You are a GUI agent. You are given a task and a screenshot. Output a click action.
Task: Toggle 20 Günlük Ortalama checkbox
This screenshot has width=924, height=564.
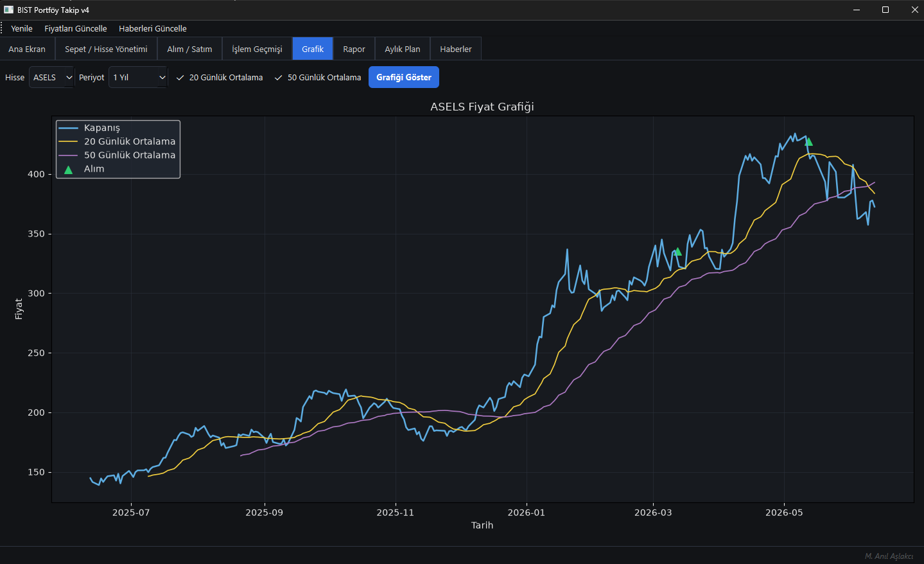coord(220,77)
